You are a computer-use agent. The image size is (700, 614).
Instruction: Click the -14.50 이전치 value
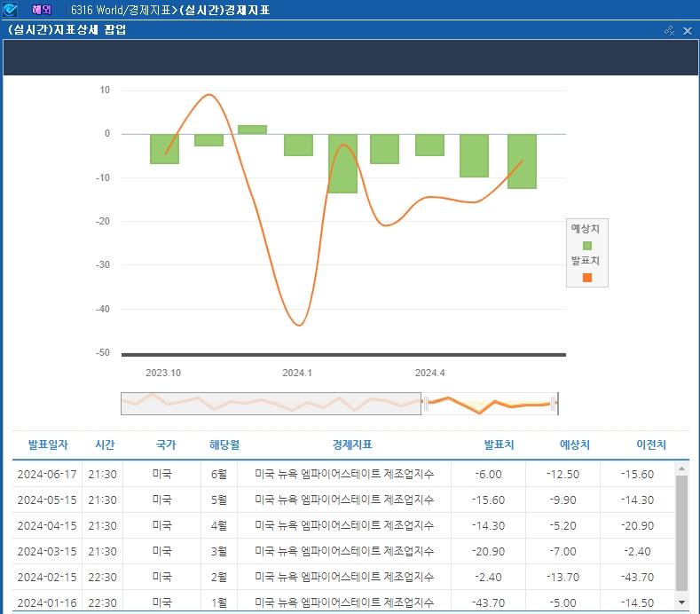tap(638, 602)
